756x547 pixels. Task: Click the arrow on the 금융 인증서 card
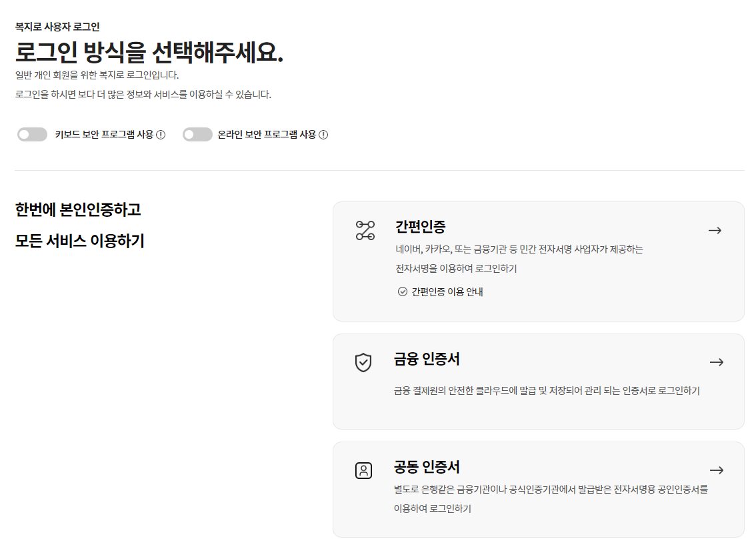[x=717, y=362]
